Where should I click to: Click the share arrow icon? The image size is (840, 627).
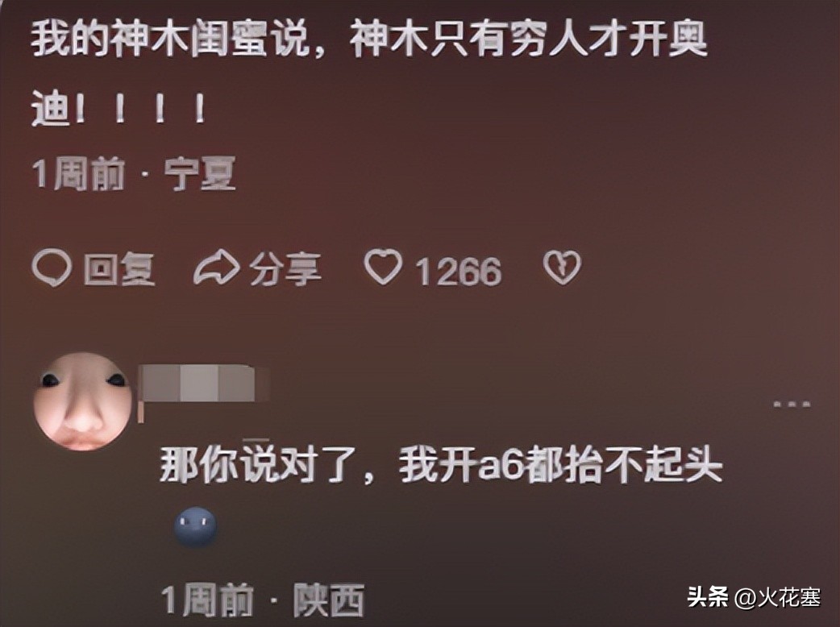(x=215, y=268)
